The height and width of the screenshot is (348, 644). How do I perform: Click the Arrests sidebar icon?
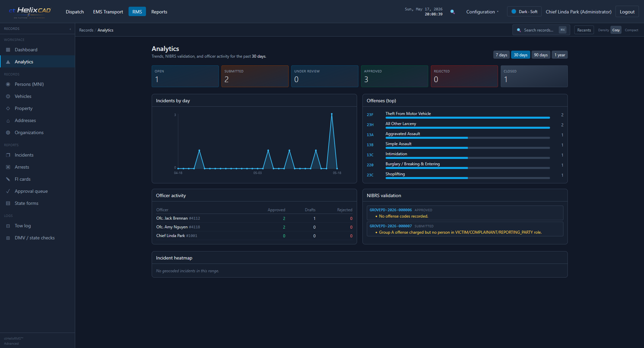tap(8, 167)
